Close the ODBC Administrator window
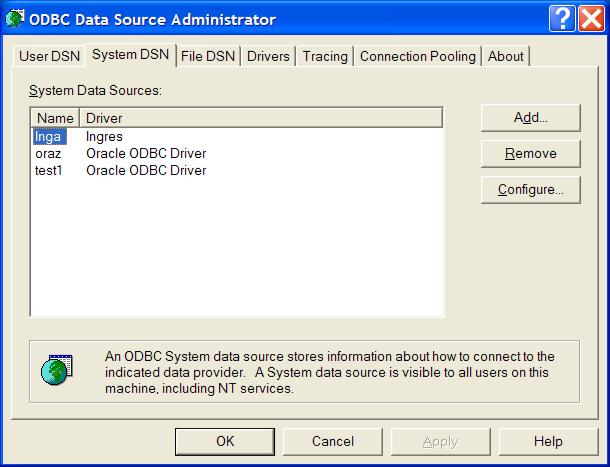Image resolution: width=610 pixels, height=467 pixels. pos(591,19)
